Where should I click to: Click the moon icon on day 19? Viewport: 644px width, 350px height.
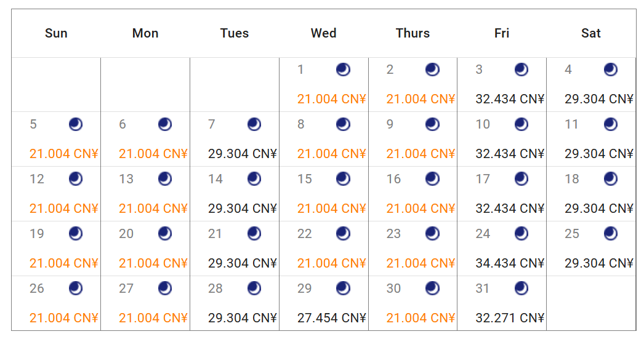coord(76,234)
